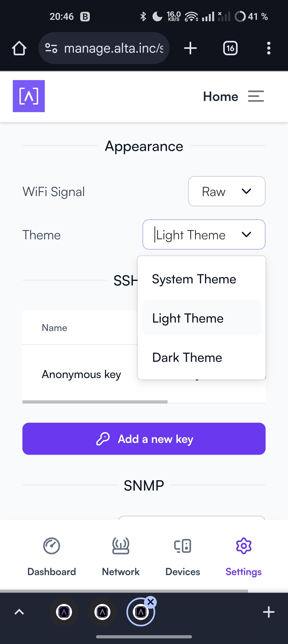Open browser three-dot overflow menu

[269, 48]
